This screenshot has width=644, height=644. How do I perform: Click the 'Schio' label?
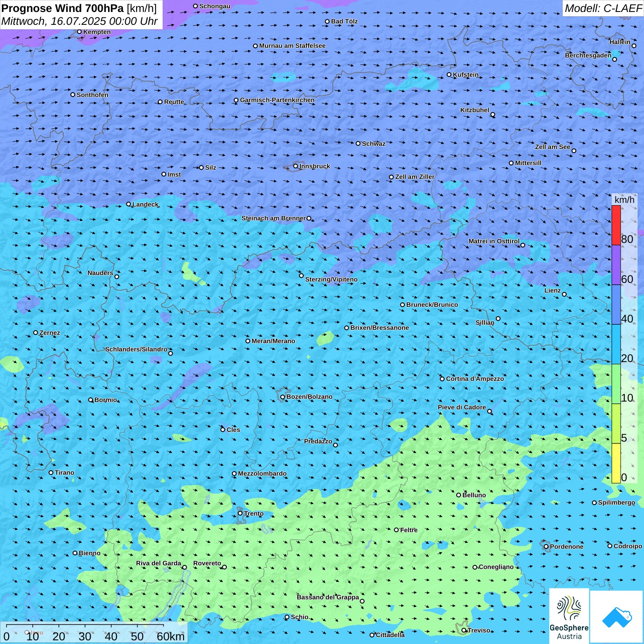[x=300, y=617]
